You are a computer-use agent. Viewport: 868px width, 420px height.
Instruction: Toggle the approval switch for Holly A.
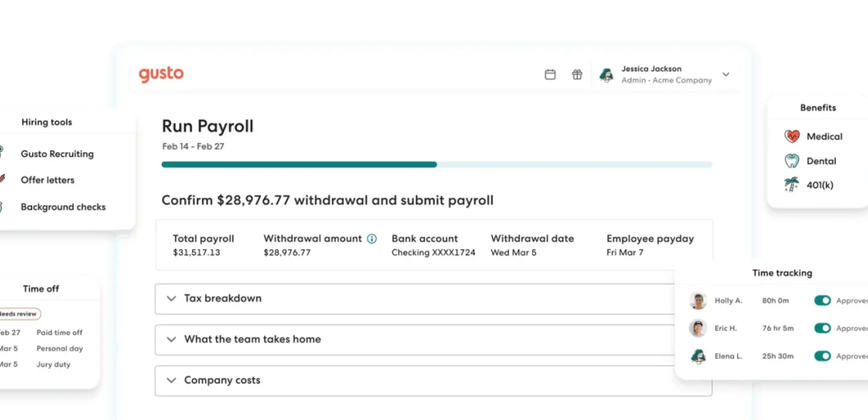[822, 300]
